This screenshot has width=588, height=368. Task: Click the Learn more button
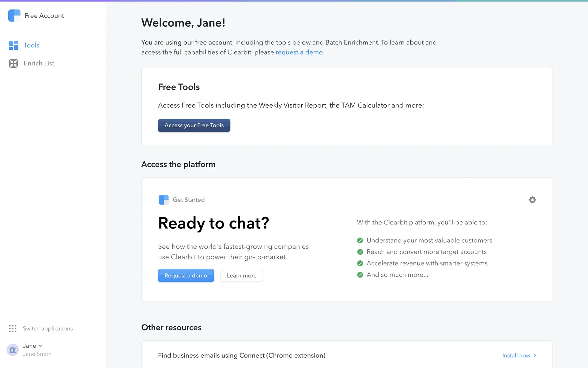pos(242,275)
